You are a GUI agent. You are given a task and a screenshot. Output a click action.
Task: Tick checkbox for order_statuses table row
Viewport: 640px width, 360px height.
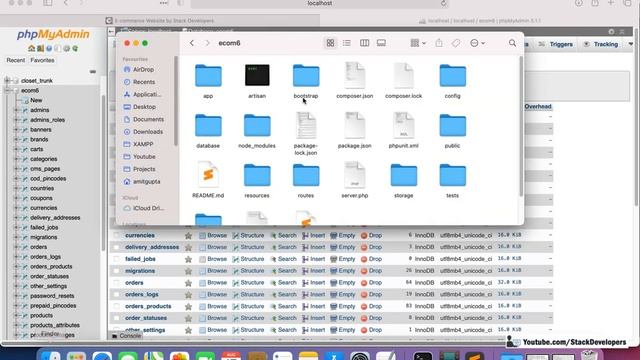[x=117, y=318]
